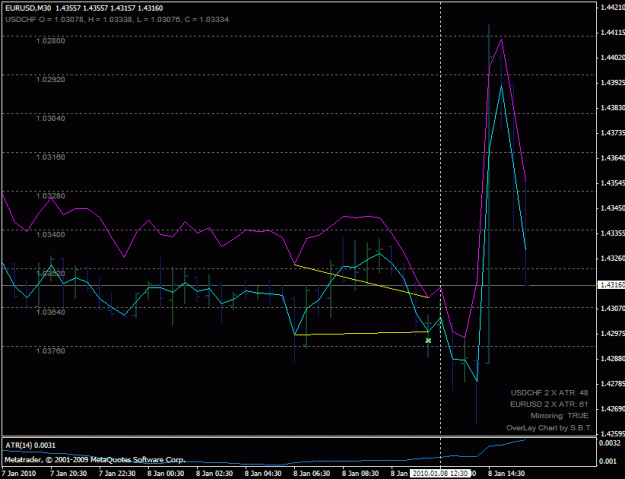Select the horizontal yellow trendline near 1.42975

[x=361, y=333]
